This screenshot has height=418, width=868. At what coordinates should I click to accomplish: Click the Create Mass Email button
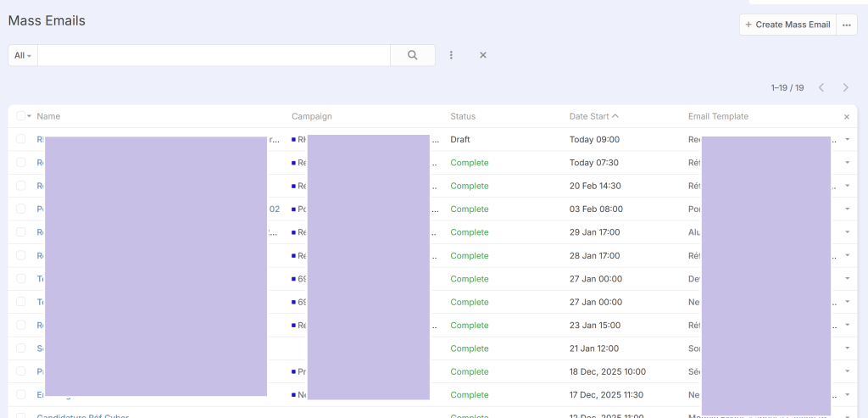pos(787,25)
